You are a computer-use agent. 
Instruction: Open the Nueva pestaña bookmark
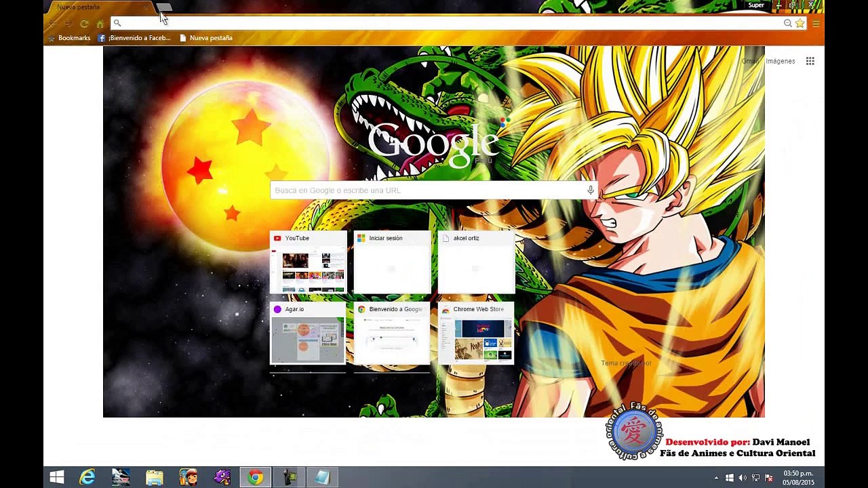coord(206,38)
